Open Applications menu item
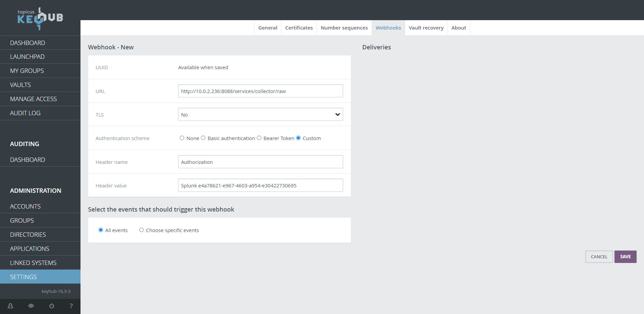This screenshot has height=314, width=644. [x=40, y=249]
